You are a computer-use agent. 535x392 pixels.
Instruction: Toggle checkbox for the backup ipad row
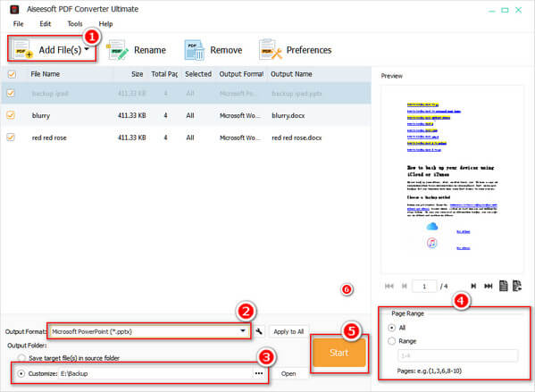point(11,93)
